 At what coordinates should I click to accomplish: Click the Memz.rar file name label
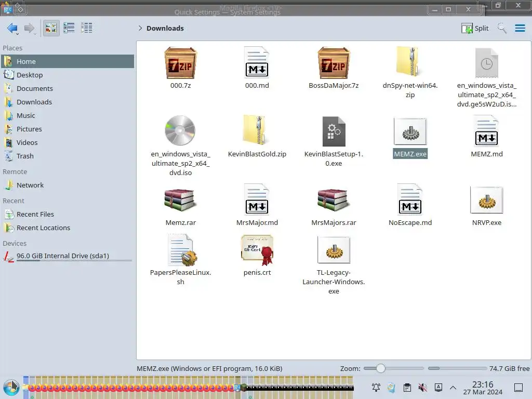click(x=180, y=222)
